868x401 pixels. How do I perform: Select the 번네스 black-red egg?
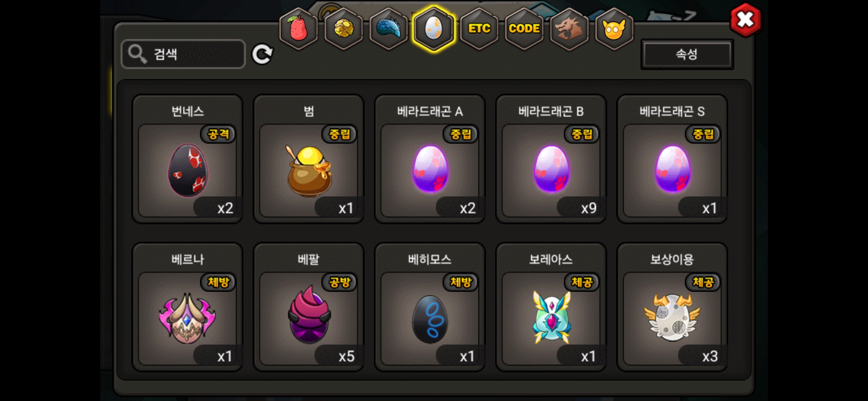[x=188, y=159]
